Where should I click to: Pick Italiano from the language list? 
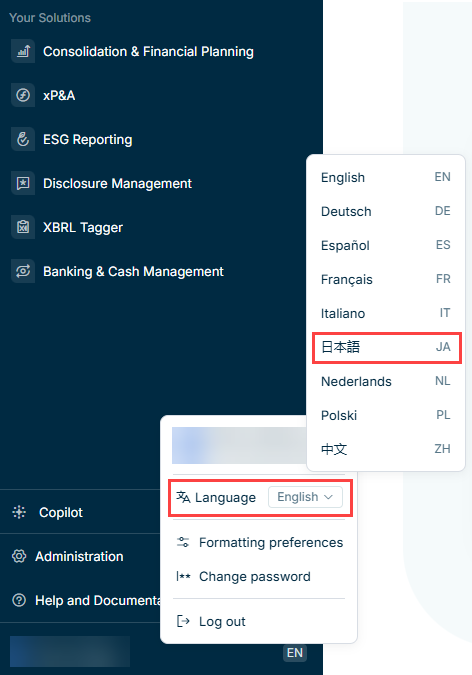[386, 313]
